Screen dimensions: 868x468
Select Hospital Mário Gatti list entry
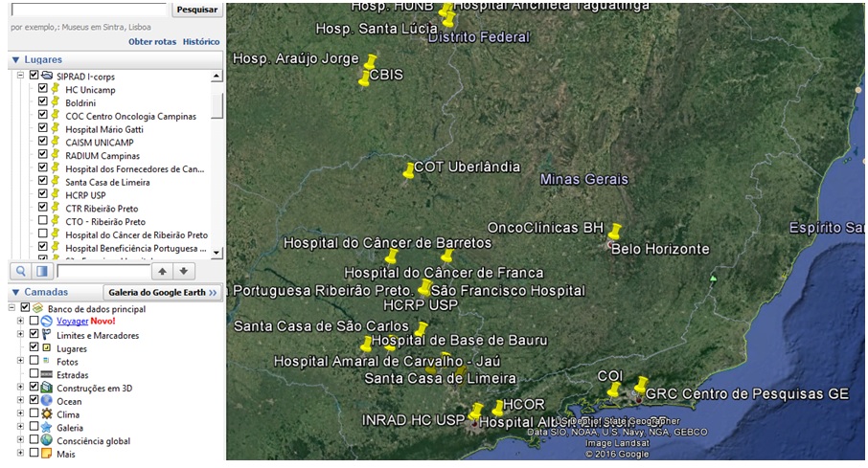point(104,129)
